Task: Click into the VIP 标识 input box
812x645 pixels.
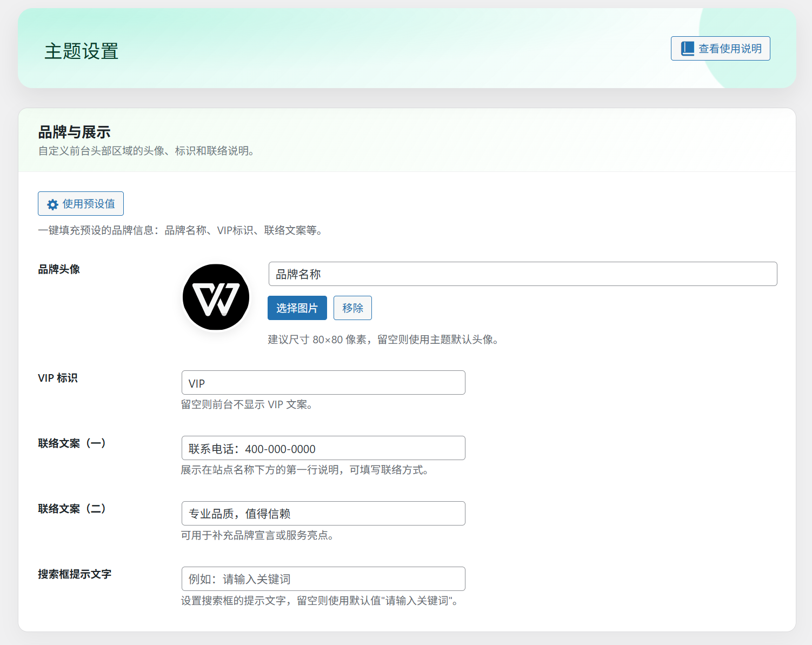Action: click(x=323, y=383)
